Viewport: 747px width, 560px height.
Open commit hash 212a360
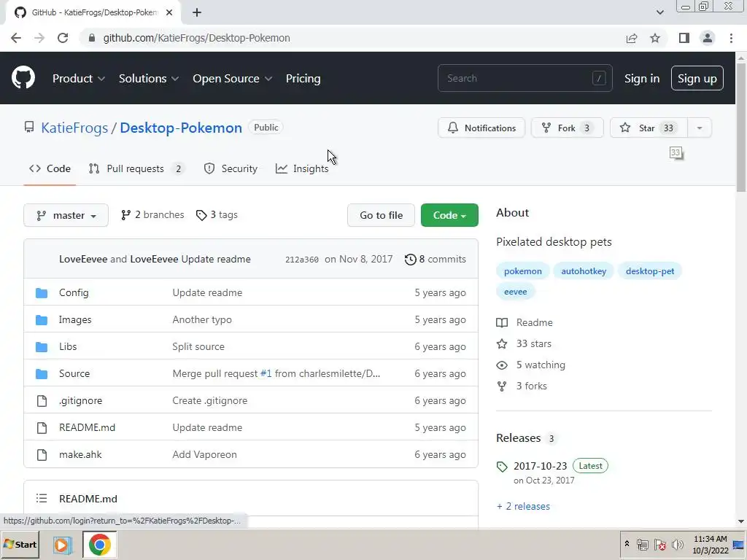pos(301,260)
